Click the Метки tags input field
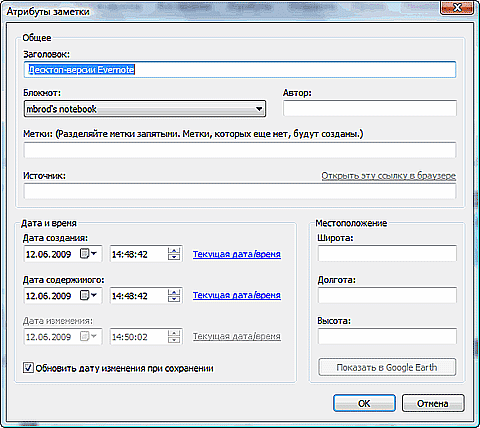Screen dimensions: 480x428 point(240,150)
